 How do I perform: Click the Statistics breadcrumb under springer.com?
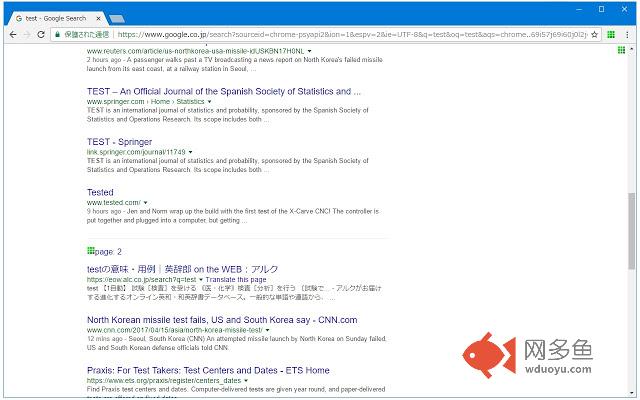(x=190, y=102)
